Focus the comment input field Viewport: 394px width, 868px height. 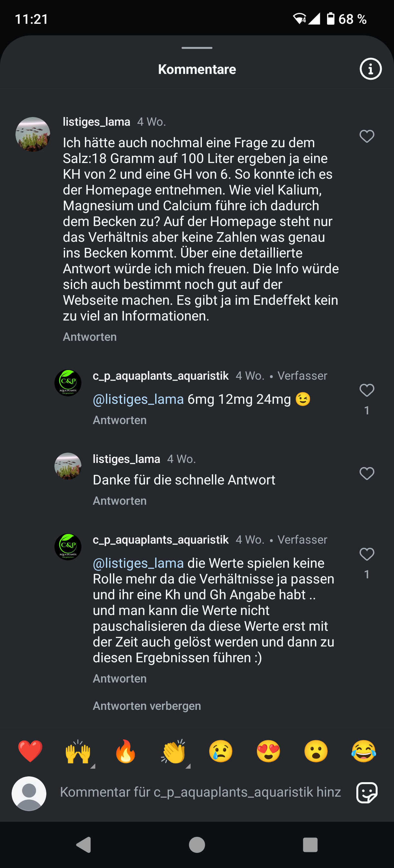click(x=200, y=792)
